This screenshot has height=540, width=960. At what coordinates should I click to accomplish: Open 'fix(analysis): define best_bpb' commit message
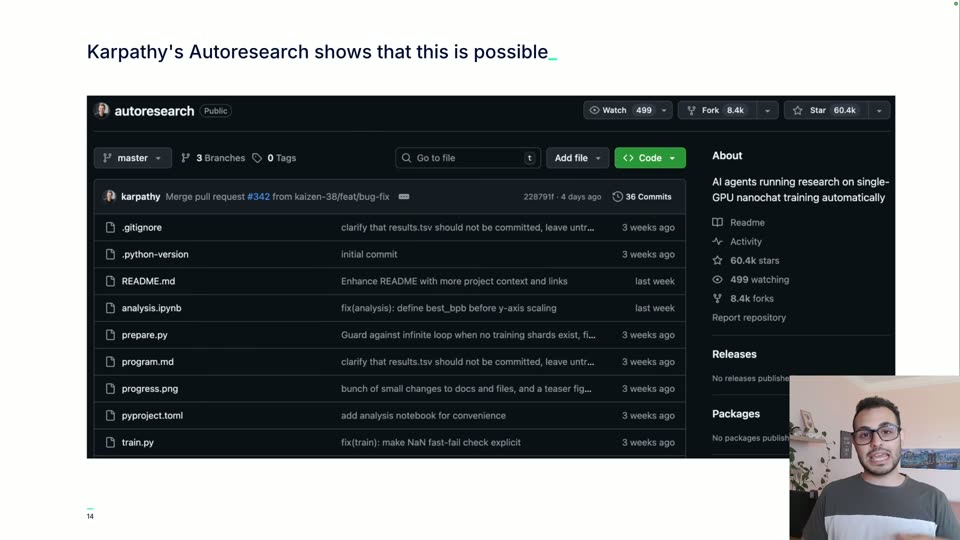tap(449, 308)
